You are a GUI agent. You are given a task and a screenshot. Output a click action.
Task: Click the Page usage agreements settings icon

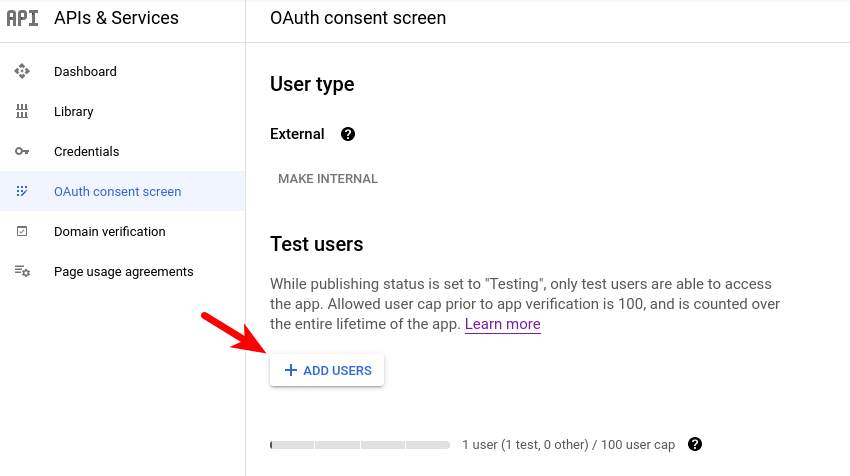point(22,272)
